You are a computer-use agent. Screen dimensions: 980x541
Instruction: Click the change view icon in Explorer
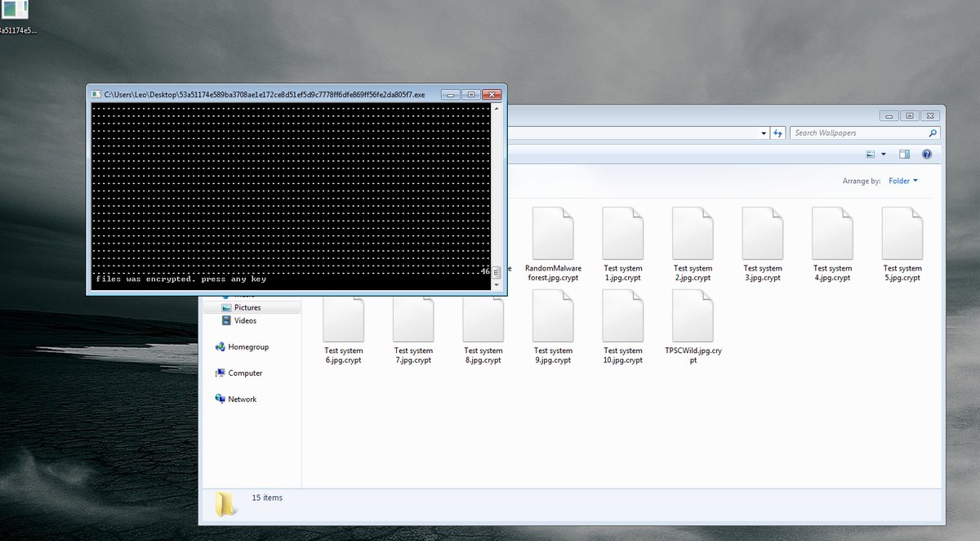871,154
